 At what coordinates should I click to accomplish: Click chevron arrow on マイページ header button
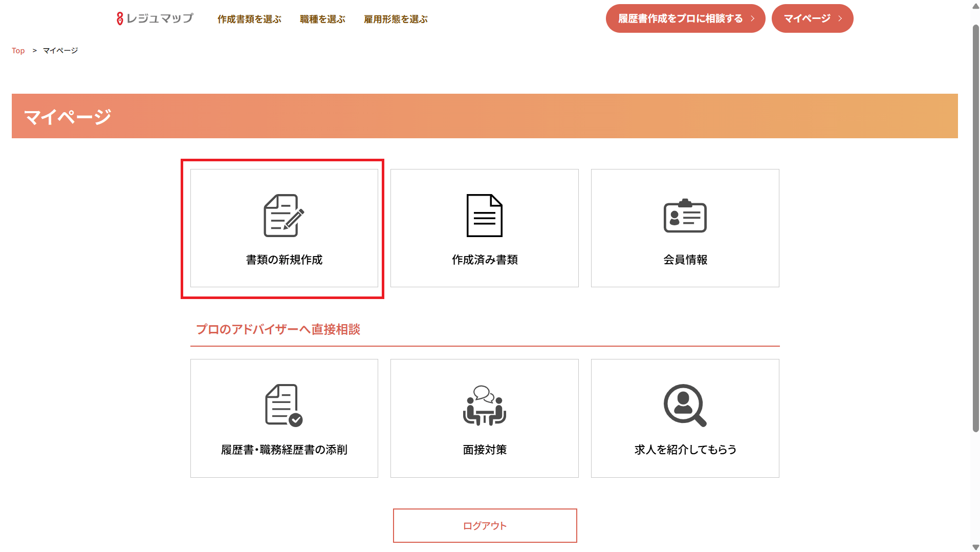point(840,18)
